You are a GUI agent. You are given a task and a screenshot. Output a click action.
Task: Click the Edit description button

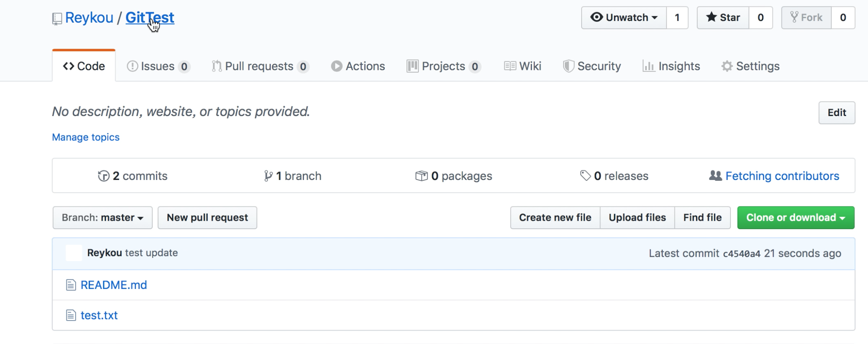tap(836, 113)
